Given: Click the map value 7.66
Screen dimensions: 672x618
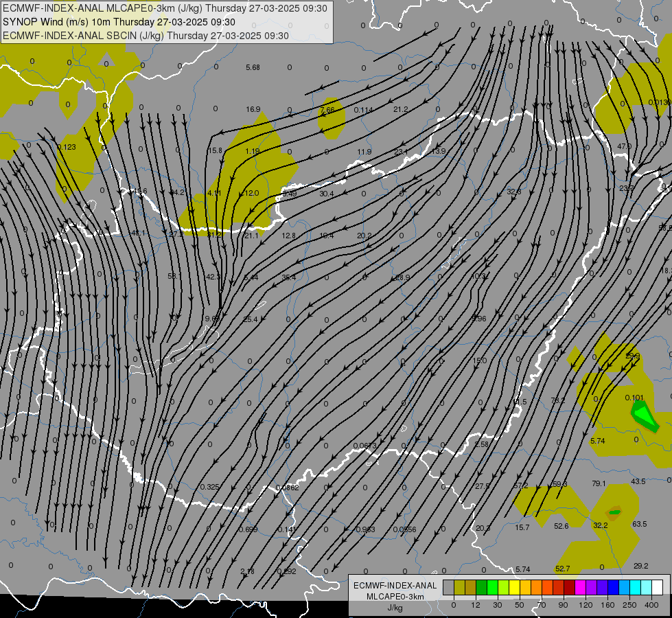Looking at the screenshot, I should (327, 110).
